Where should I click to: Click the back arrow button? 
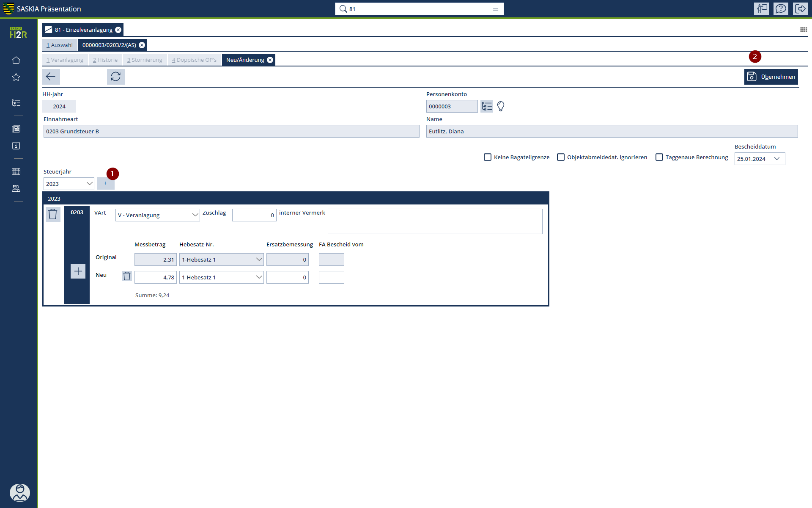click(51, 77)
